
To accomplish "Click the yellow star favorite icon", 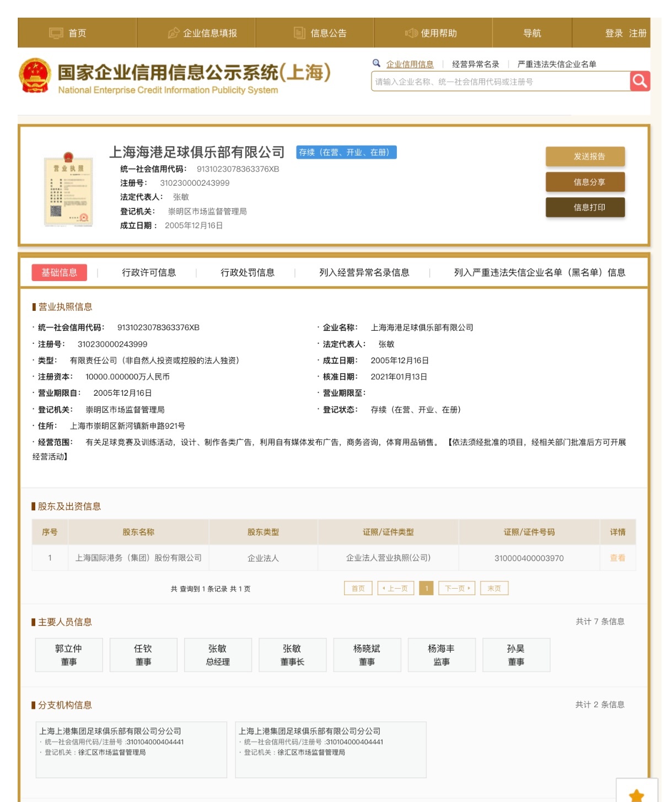I will (x=637, y=795).
